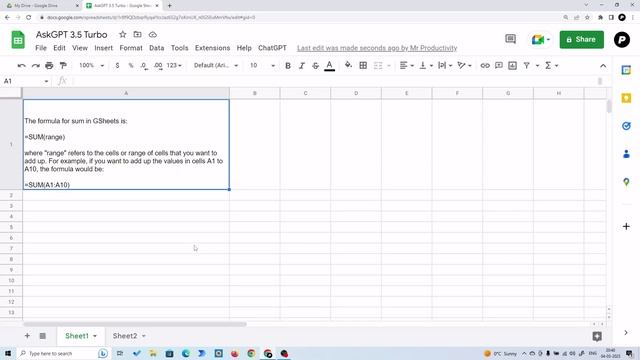Open the Insert menu
Image resolution: width=640 pixels, height=360 pixels.
[x=103, y=48]
